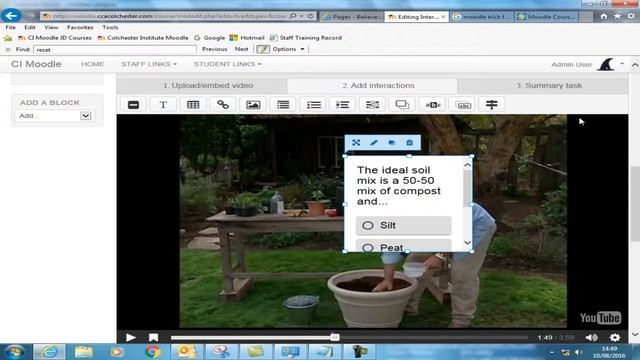640x360 pixels.
Task: Select the Text (T) interaction tool
Action: coord(163,105)
